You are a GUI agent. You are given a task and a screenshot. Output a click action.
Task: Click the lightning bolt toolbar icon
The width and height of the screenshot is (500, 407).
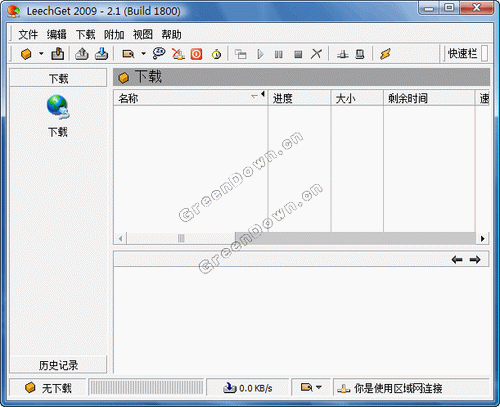pyautogui.click(x=385, y=54)
